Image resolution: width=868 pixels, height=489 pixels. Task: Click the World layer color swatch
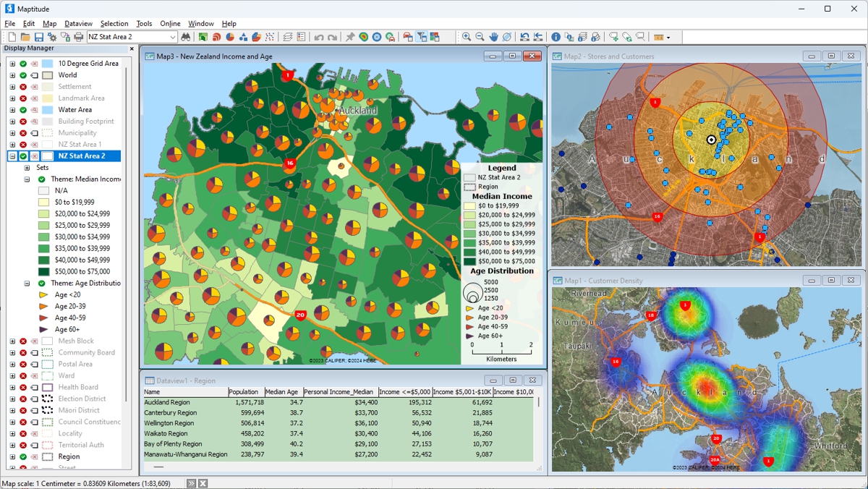(48, 75)
